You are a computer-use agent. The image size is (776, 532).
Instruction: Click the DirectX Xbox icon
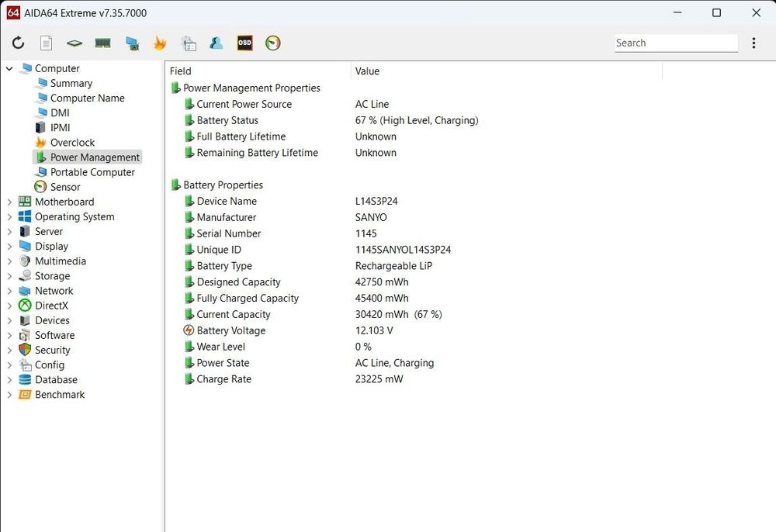click(25, 306)
